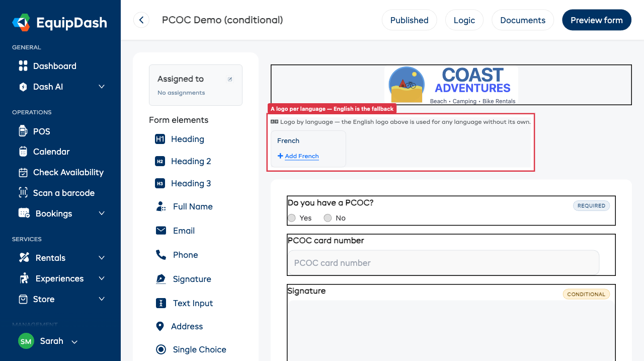This screenshot has height=361, width=644.
Task: Click the PCOC card number input field
Action: pos(443,263)
